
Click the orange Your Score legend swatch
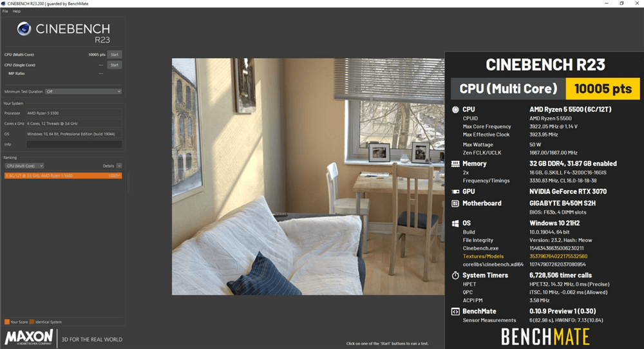tap(6, 321)
